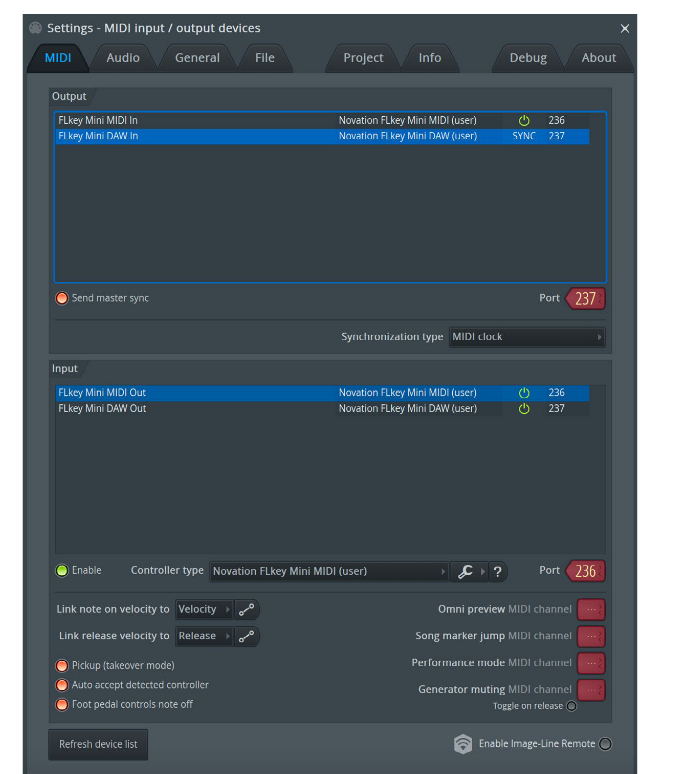The image size is (675, 774).
Task: Open curve editor for release velocity
Action: pos(246,636)
